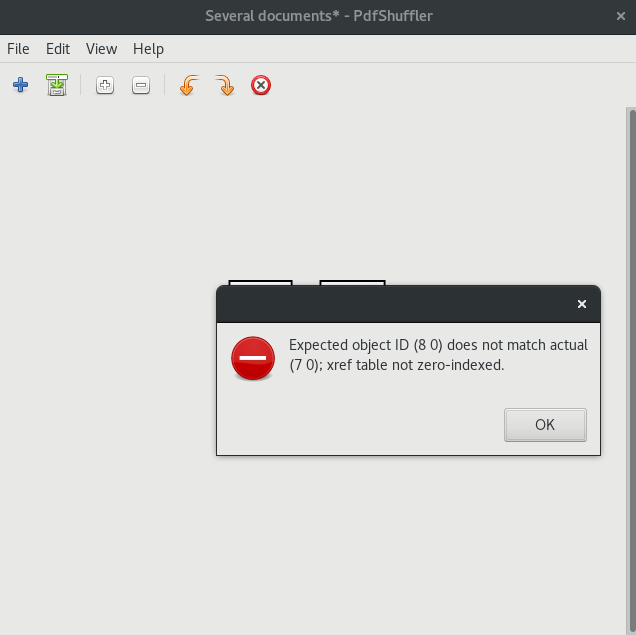Open the Edit menu

pyautogui.click(x=58, y=49)
